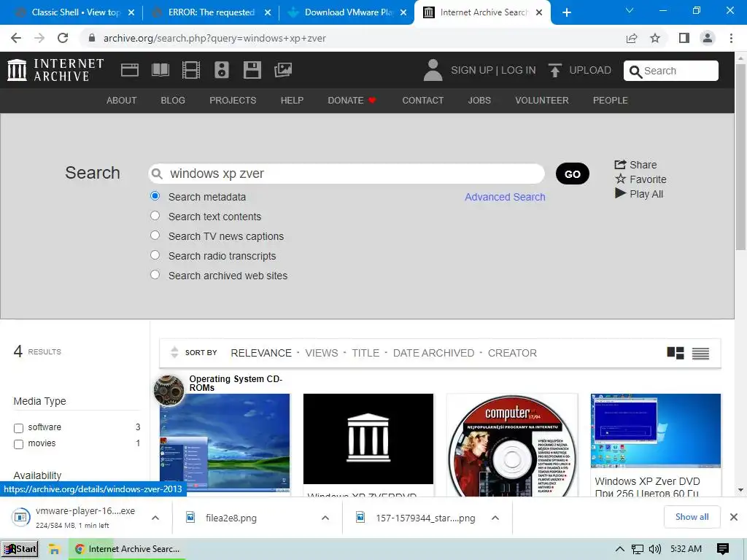Open the Video film strip icon
The image size is (747, 560).
191,70
